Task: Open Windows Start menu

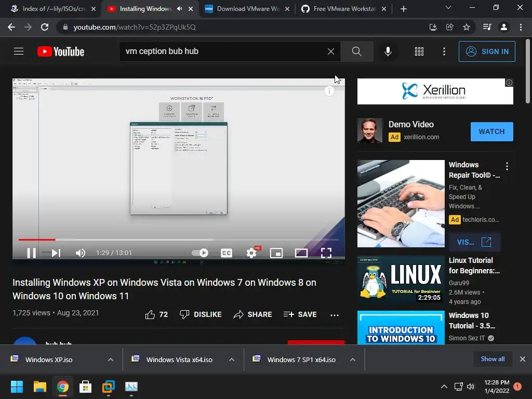Action: pos(17,387)
